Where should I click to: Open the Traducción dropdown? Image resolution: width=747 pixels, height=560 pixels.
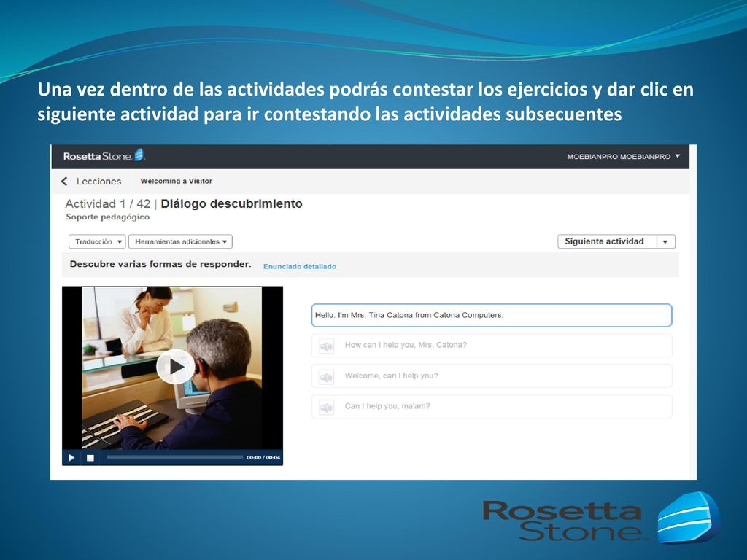point(97,241)
